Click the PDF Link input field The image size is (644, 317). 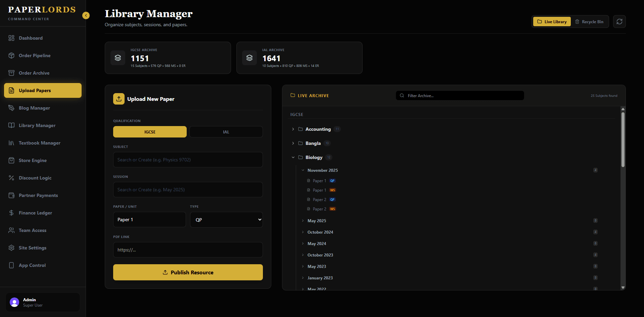tap(188, 250)
